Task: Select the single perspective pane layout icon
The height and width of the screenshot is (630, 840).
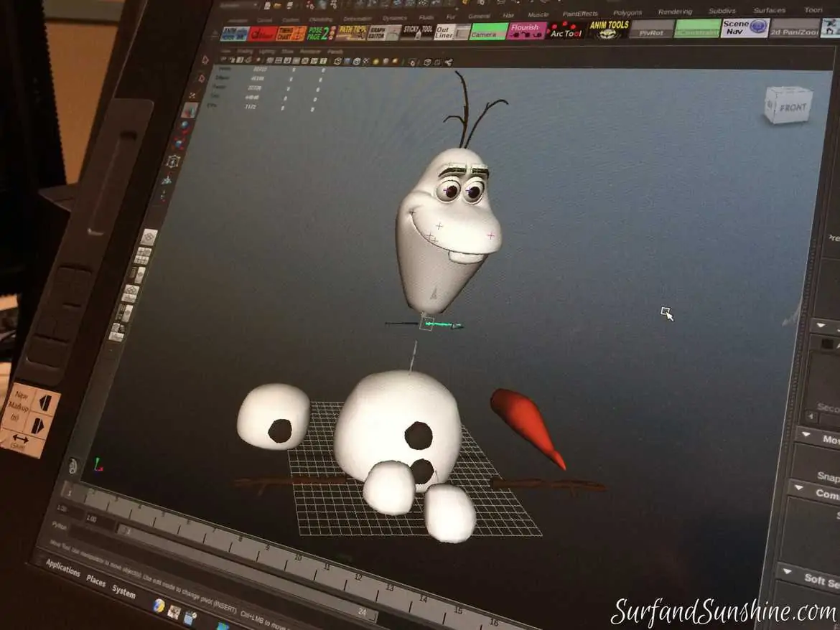Action: [149, 237]
